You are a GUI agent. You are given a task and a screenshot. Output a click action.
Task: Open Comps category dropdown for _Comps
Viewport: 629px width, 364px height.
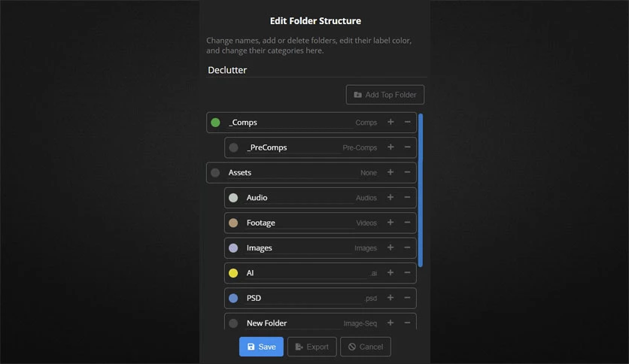tap(366, 123)
